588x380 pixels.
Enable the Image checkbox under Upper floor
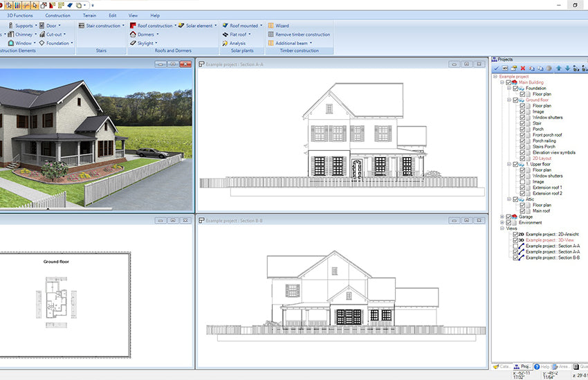[523, 182]
